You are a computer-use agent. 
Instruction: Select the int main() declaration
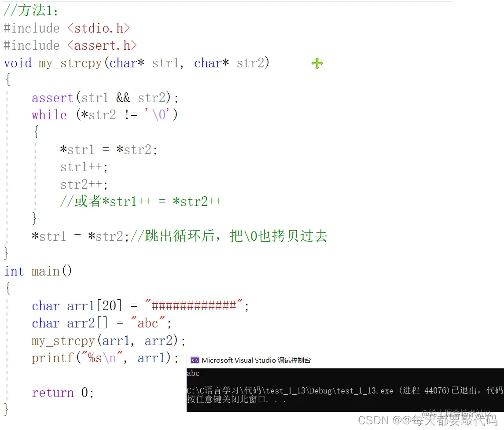(39, 271)
